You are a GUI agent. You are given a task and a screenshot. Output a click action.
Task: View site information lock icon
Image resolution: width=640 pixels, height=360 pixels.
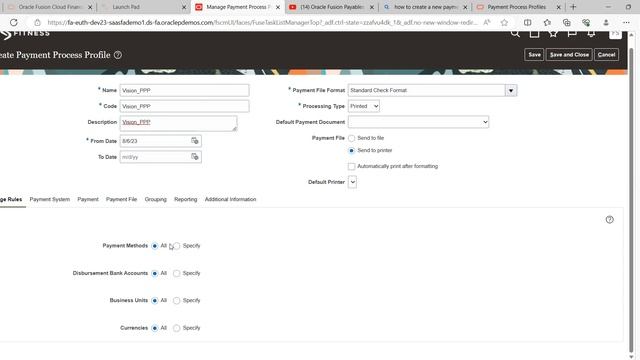37,22
